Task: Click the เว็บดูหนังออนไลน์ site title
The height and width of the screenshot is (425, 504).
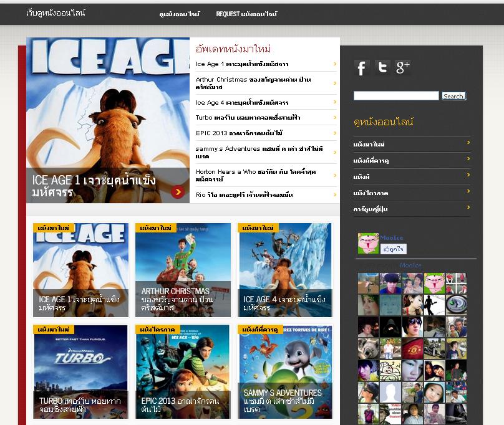Action: (56, 13)
